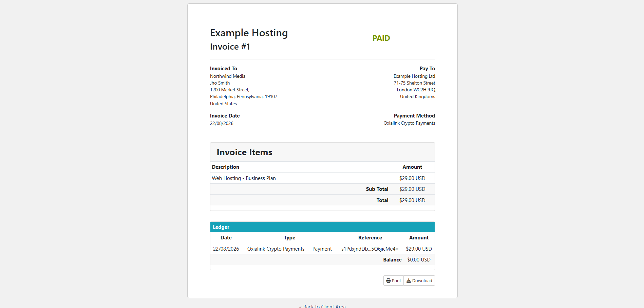Click the Print button
The image size is (644, 308).
coord(394,280)
